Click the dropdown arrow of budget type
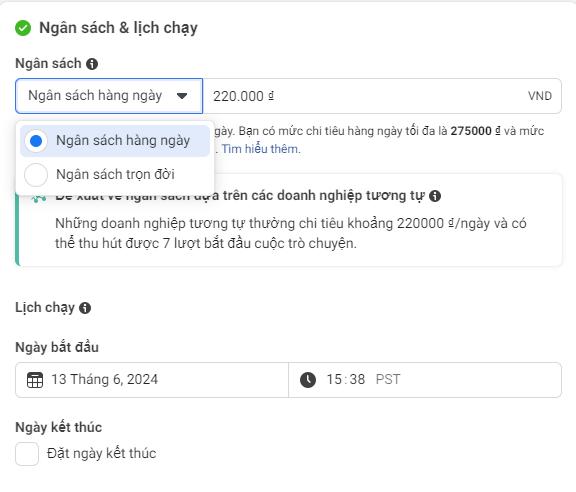576x492 pixels. pyautogui.click(x=182, y=96)
